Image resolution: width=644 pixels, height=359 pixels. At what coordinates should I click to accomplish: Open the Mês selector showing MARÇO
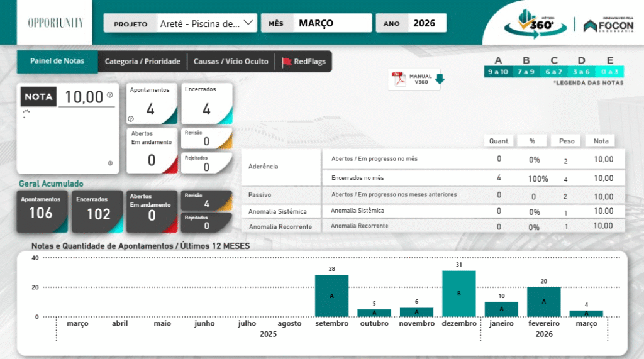tap(333, 23)
